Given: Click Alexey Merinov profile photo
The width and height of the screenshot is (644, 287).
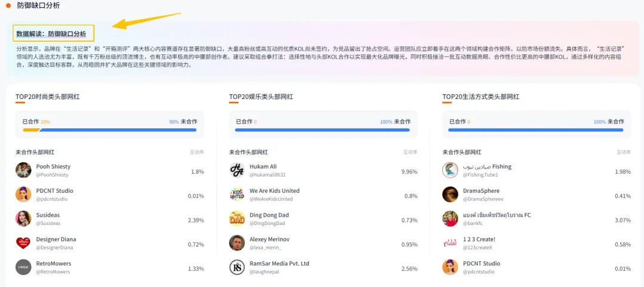Looking at the screenshot, I should point(237,243).
